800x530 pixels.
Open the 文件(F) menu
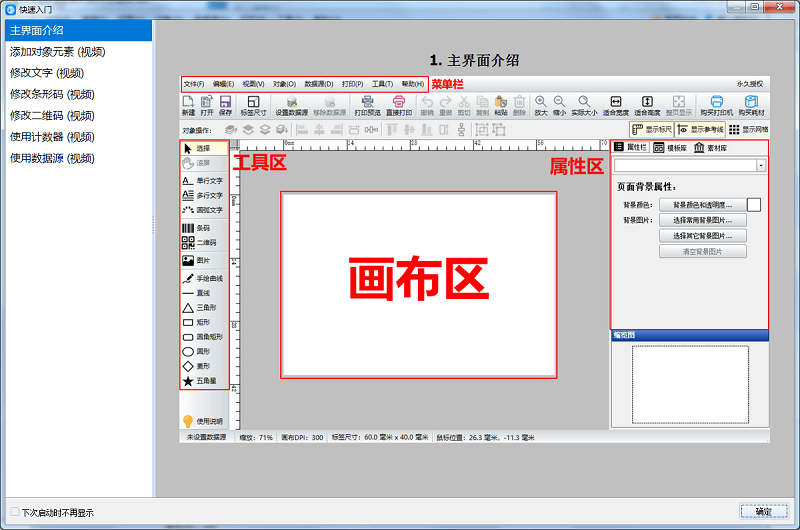pos(193,84)
